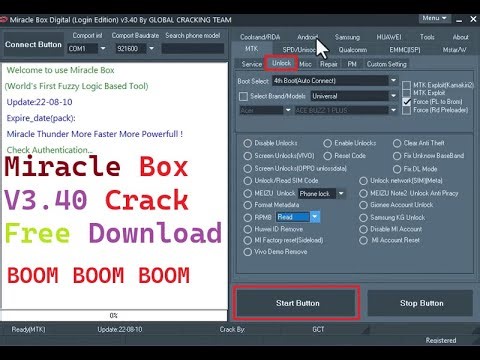Select Enable Unlocks radio option
The width and height of the screenshot is (480, 360).
click(327, 143)
